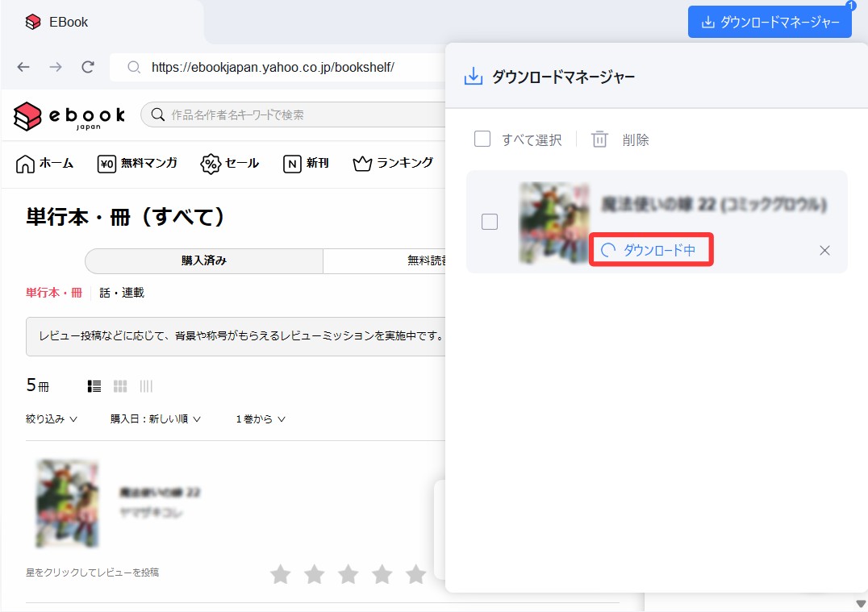Screen dimensions: 868x612
Task: Click the browser forward arrow
Action: point(56,67)
